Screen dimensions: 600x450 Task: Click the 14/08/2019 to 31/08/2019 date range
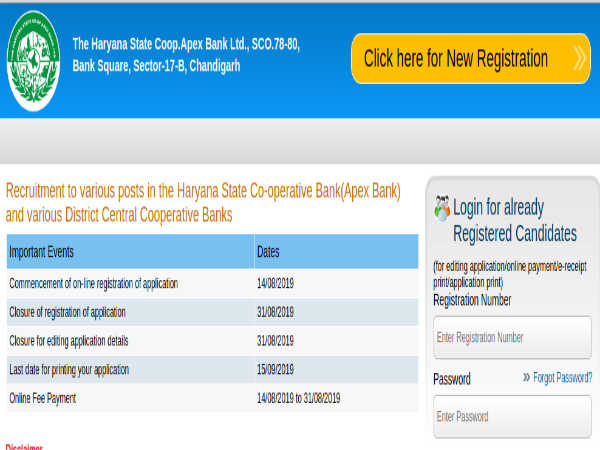(x=299, y=398)
